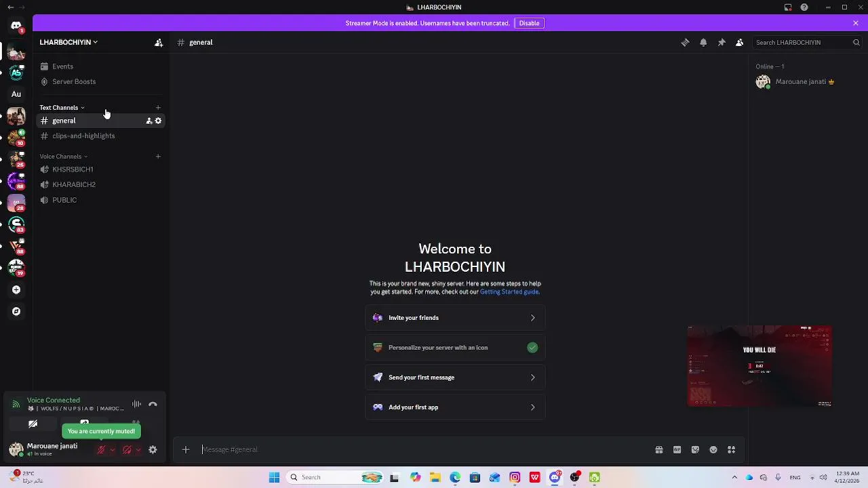Disconnect from voice call
The height and width of the screenshot is (488, 868).
point(153,405)
